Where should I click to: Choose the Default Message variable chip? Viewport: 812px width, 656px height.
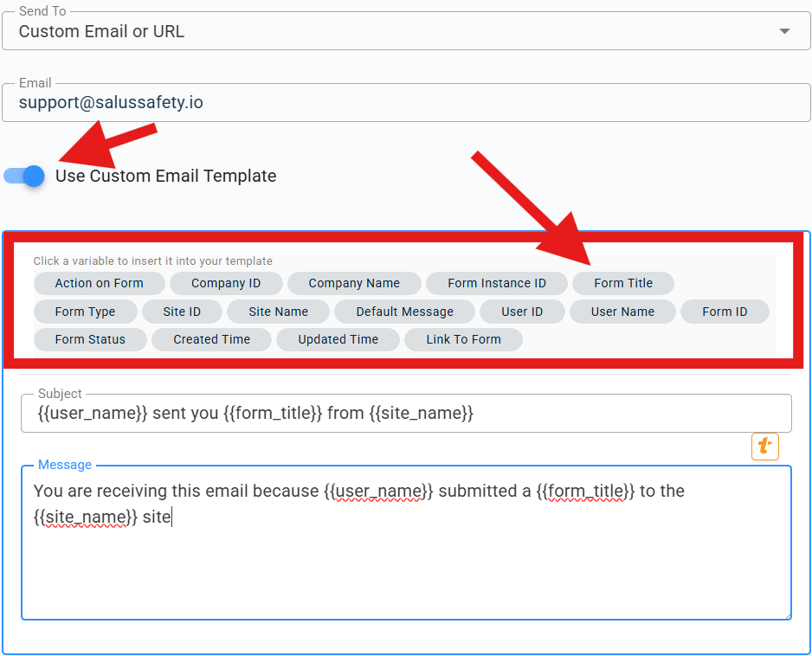point(404,312)
